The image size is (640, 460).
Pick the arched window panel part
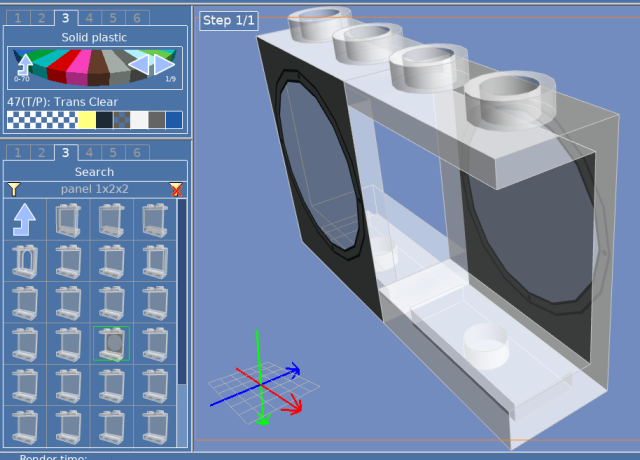[24, 260]
